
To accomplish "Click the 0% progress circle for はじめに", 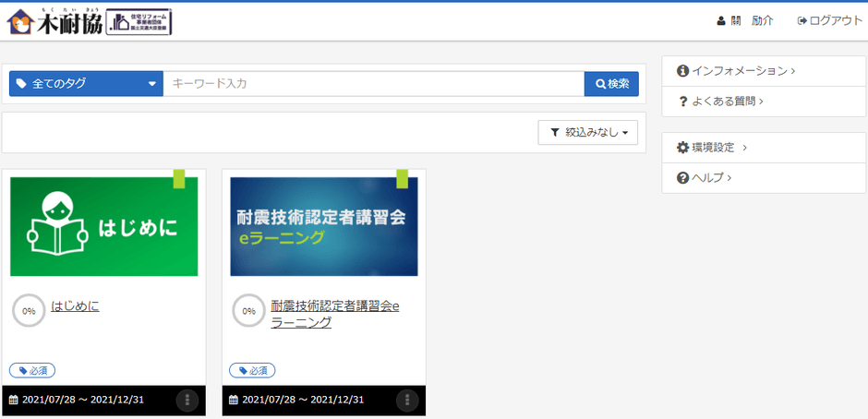I will pyautogui.click(x=29, y=311).
